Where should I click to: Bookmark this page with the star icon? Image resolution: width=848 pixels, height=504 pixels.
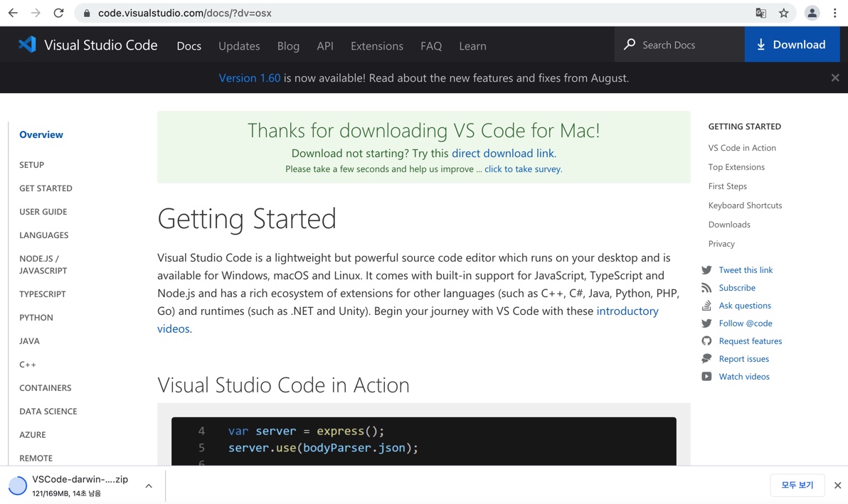point(784,13)
